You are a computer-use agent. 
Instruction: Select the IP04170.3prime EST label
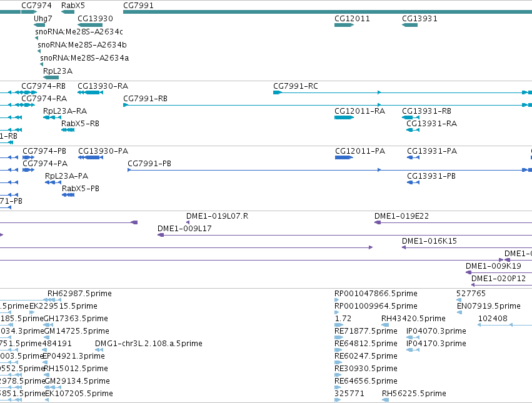pyautogui.click(x=436, y=344)
